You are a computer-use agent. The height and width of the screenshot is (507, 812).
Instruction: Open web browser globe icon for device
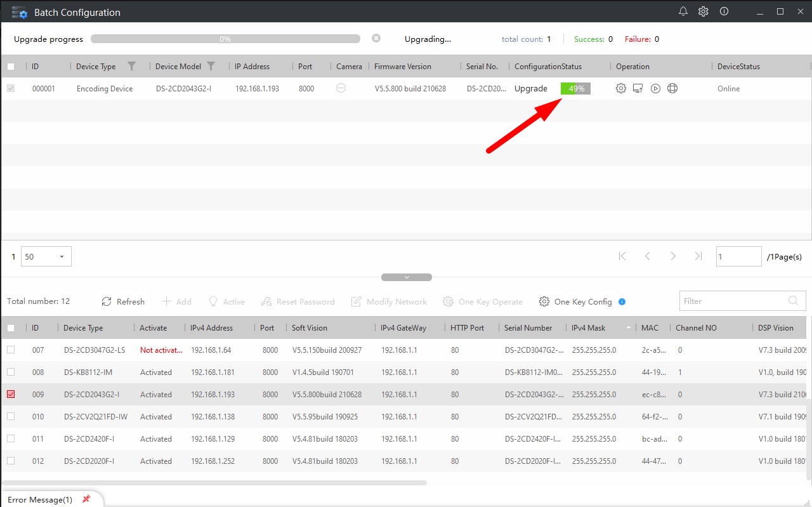[672, 89]
